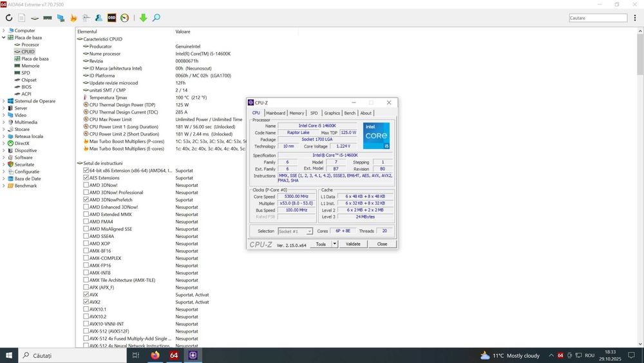The image size is (644, 363).
Task: Open the notification center icon
Action: coord(631,355)
